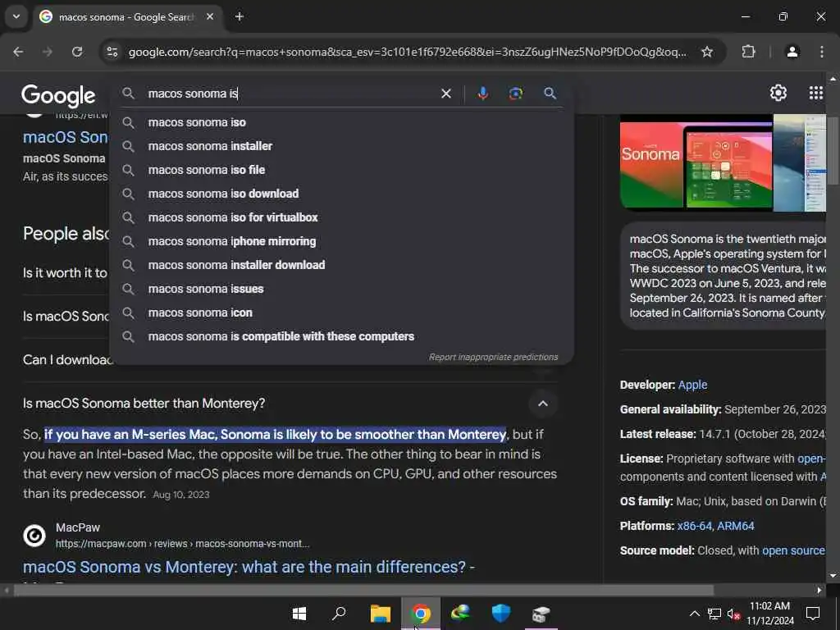Open Google quick settings gear
840x630 pixels.
click(x=778, y=94)
